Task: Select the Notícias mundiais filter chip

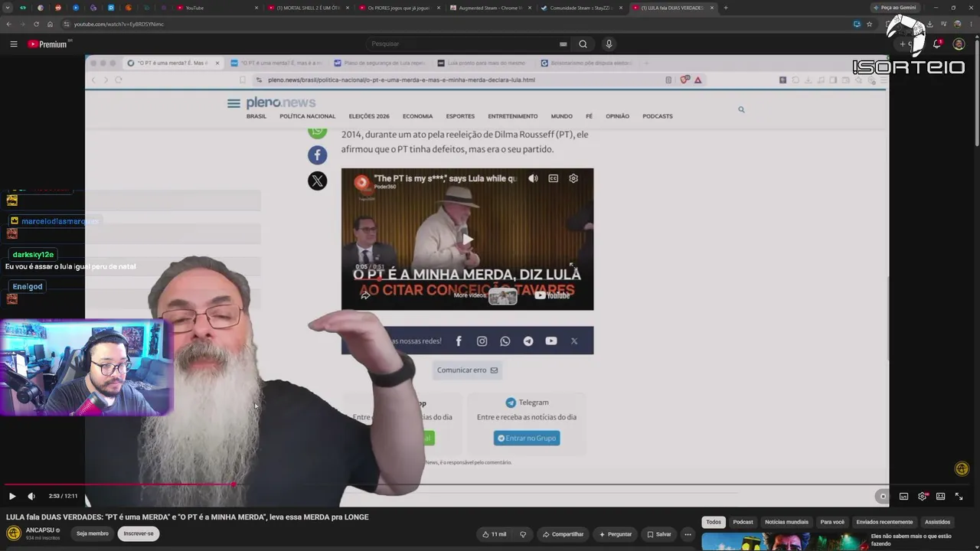Action: (786, 522)
